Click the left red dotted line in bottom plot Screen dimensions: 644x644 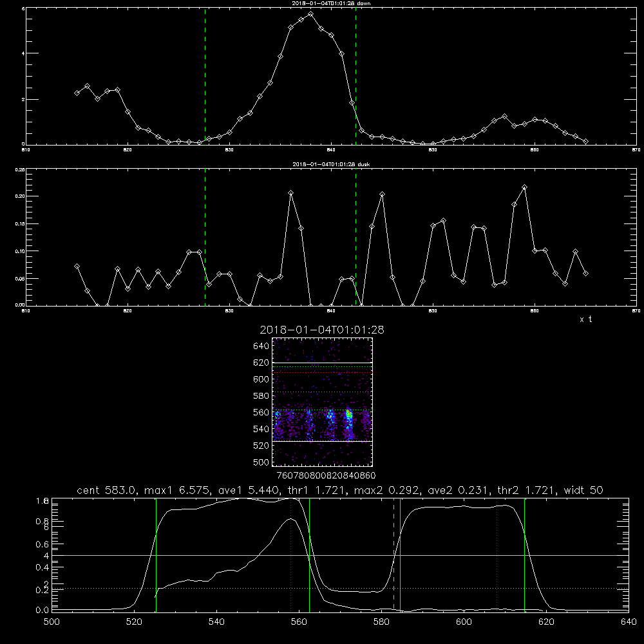coord(291,555)
